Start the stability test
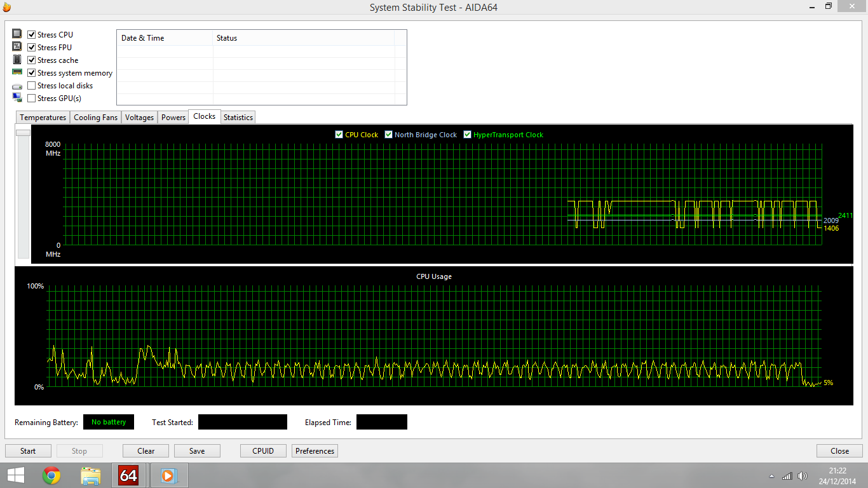 [28, 451]
